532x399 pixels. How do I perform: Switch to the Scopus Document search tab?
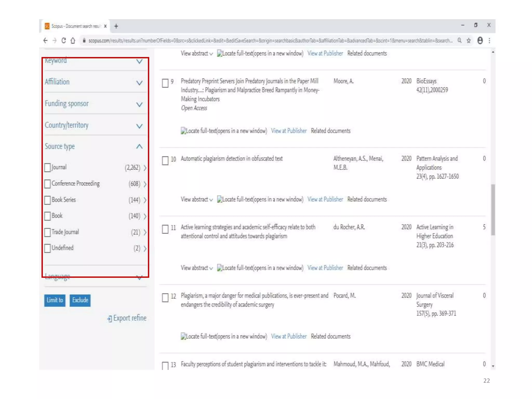75,26
